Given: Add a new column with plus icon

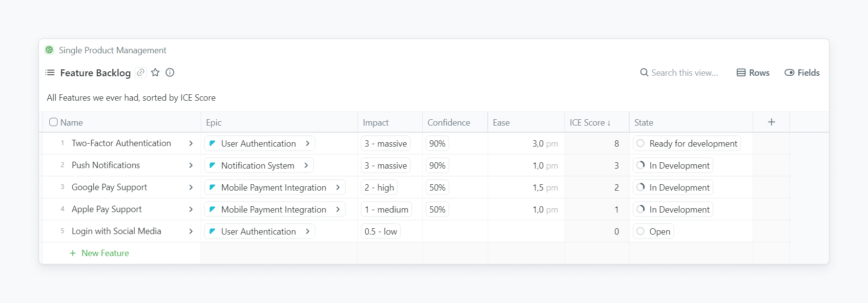Looking at the screenshot, I should (771, 122).
